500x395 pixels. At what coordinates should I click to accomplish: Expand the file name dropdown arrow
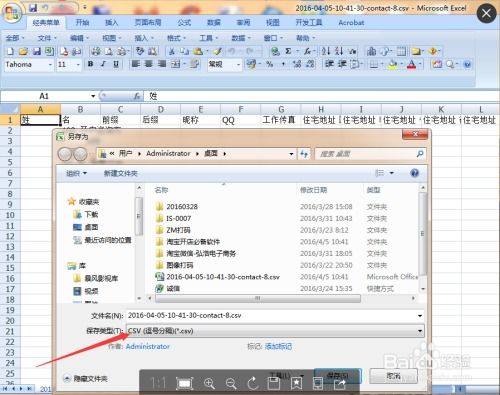click(420, 316)
